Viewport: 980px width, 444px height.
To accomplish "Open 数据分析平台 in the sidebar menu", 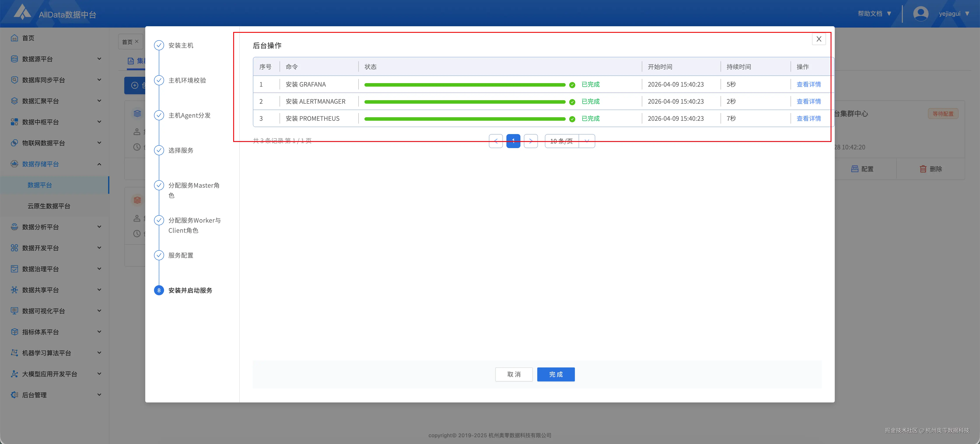I will [x=40, y=227].
